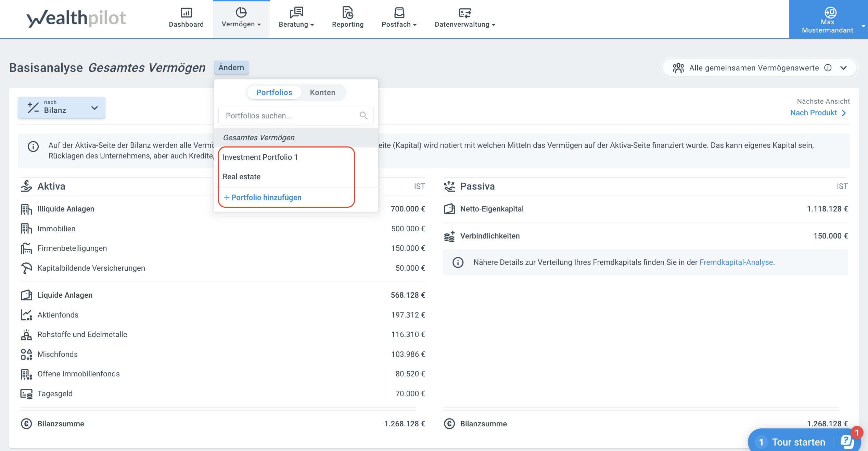The image size is (868, 451).
Task: Click the Verbindlichkeiten coins icon
Action: [x=449, y=236]
